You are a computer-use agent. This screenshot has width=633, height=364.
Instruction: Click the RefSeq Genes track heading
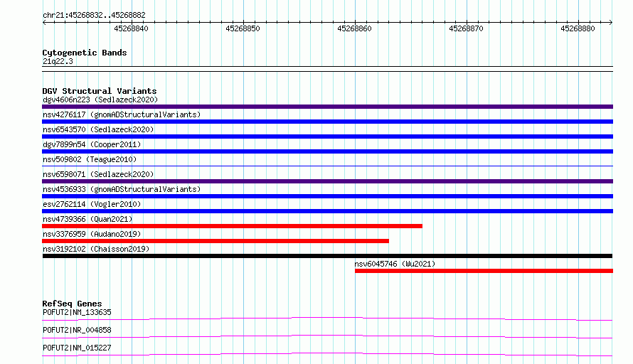(x=72, y=304)
